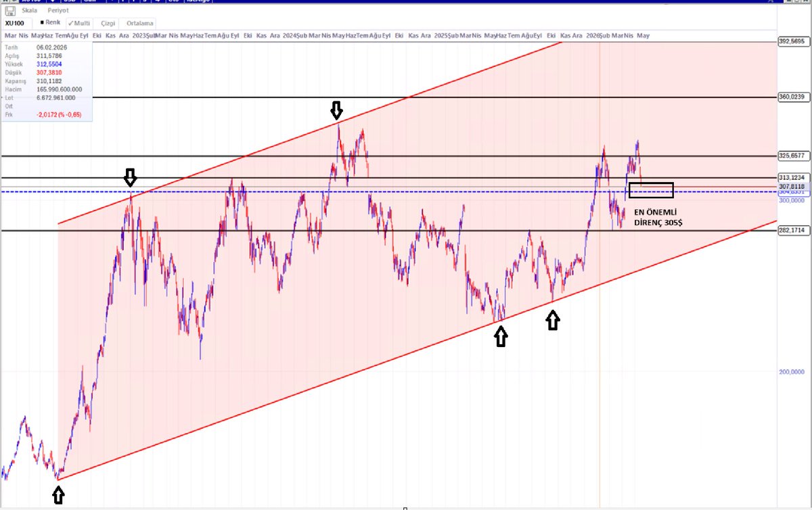Click the 2024Şub label on time axis
The height and width of the screenshot is (510, 812).
(295, 34)
